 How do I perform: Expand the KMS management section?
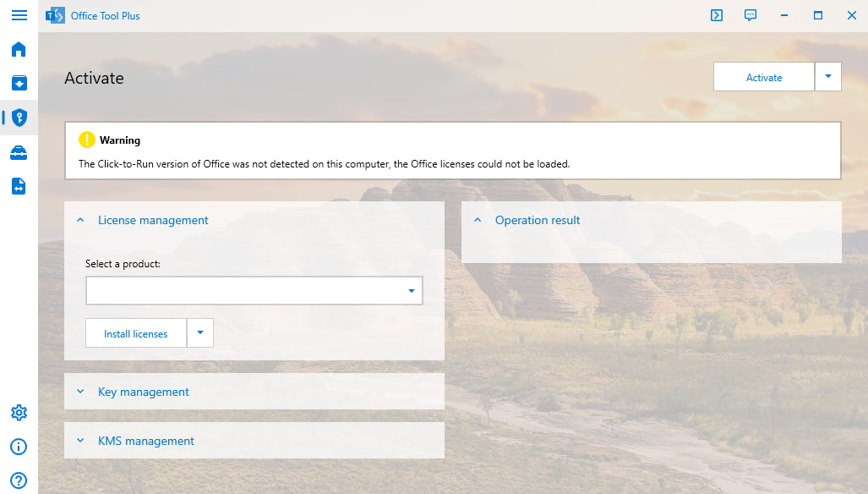pos(81,441)
